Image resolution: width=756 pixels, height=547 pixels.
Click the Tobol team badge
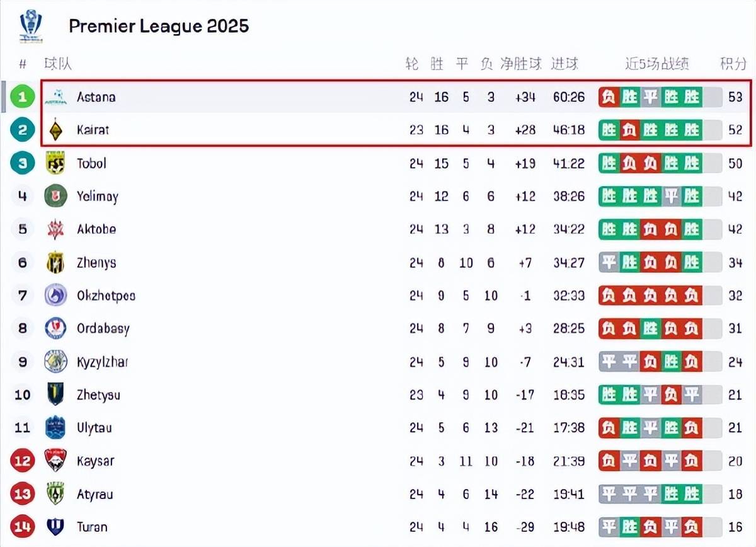pyautogui.click(x=55, y=163)
